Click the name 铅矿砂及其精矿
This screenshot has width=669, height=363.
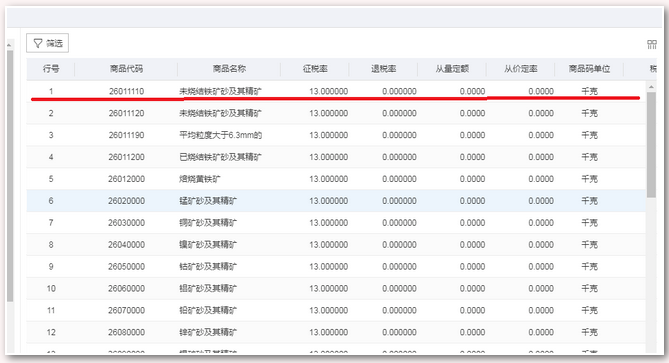pos(208,310)
